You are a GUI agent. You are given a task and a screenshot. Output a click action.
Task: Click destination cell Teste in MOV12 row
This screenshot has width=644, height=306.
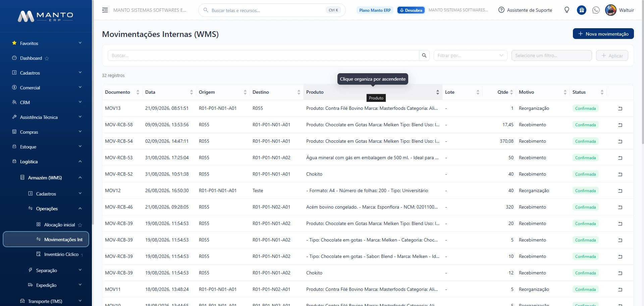[x=258, y=190]
